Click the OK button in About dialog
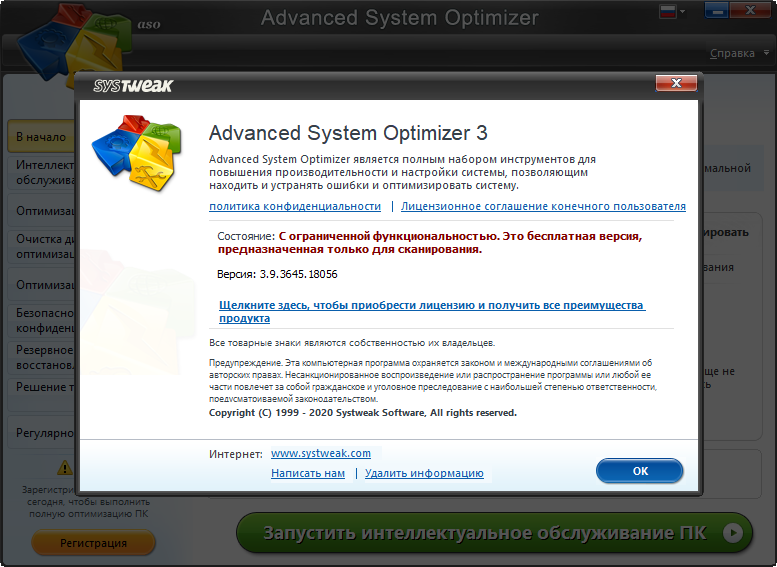This screenshot has width=777, height=567. (x=639, y=471)
